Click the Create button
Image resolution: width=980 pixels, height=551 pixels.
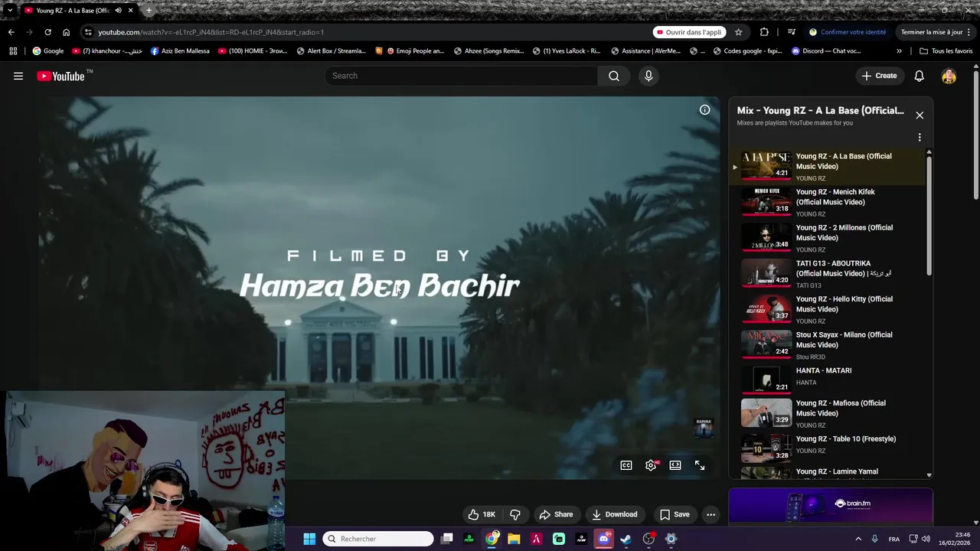(x=879, y=76)
